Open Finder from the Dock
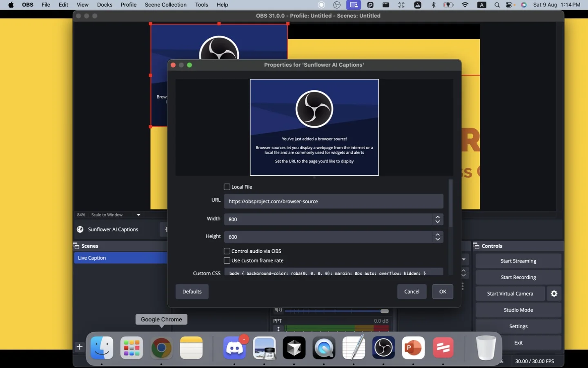The width and height of the screenshot is (588, 368). [x=102, y=348]
